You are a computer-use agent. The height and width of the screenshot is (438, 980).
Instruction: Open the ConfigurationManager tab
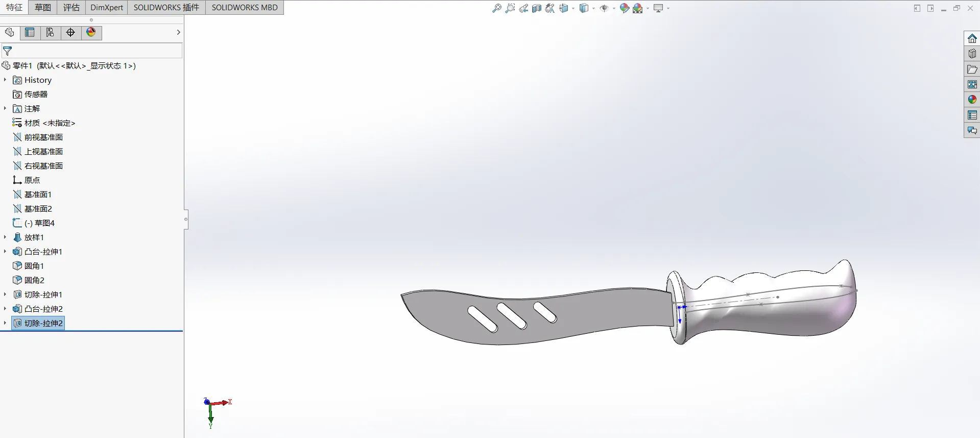50,33
